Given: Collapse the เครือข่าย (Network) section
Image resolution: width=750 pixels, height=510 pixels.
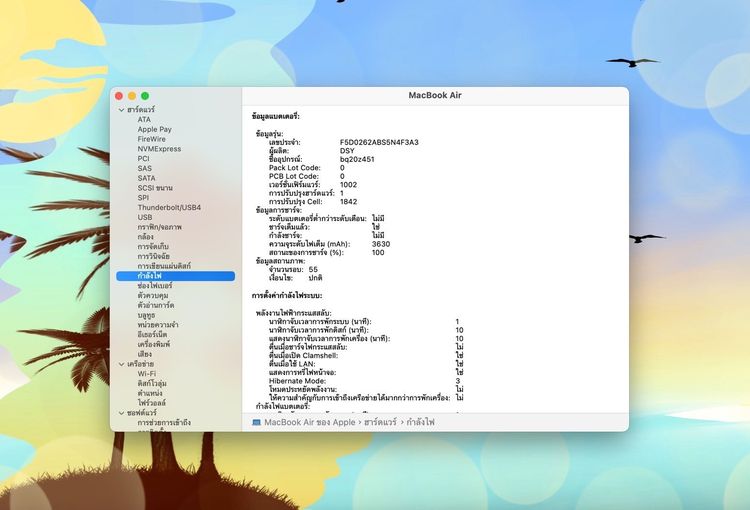Looking at the screenshot, I should point(121,364).
